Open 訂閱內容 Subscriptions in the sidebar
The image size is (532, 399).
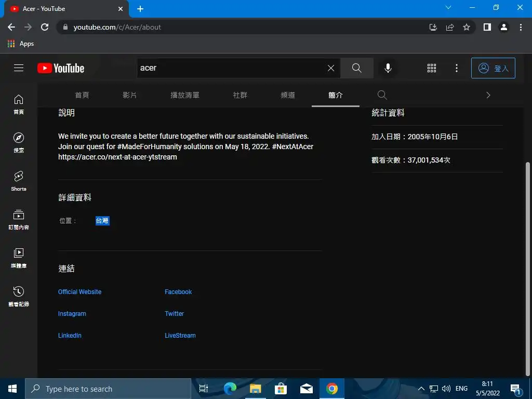19,220
